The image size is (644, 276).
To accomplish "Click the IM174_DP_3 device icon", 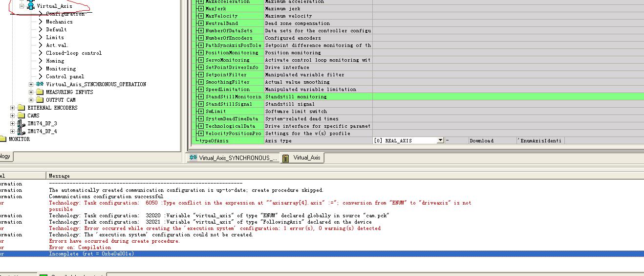I will pos(21,123).
